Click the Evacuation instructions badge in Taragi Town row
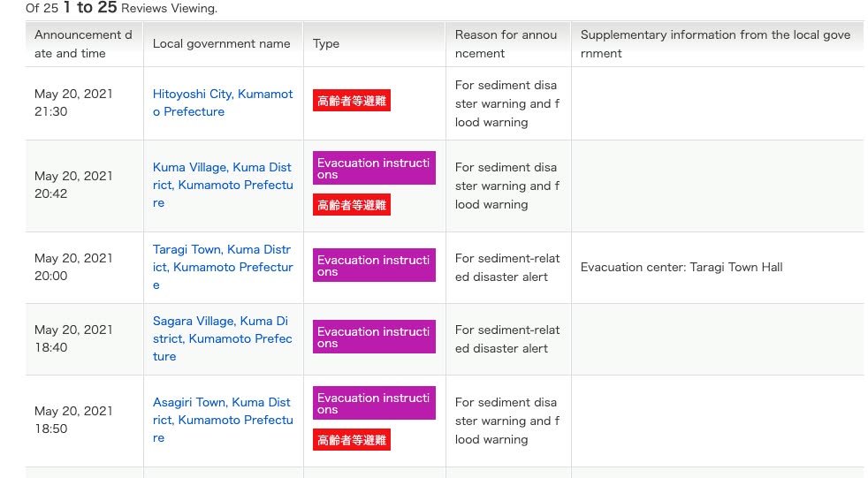Image resolution: width=868 pixels, height=478 pixels. click(374, 265)
